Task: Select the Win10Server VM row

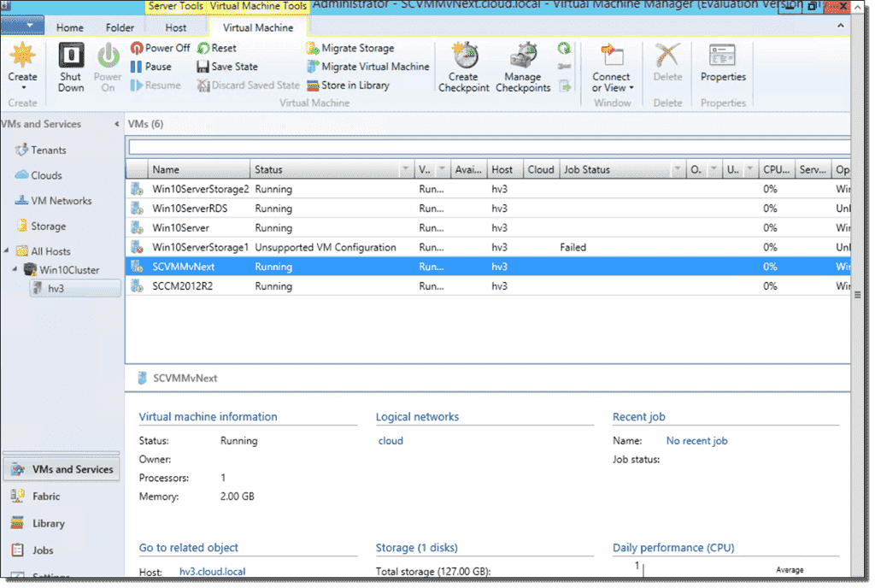Action: coord(488,227)
